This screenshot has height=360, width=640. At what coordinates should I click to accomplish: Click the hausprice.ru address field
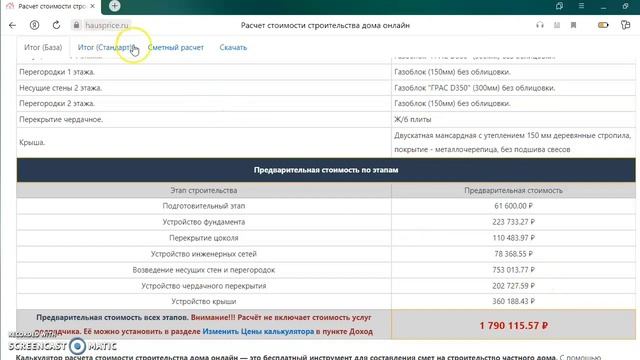pyautogui.click(x=107, y=25)
